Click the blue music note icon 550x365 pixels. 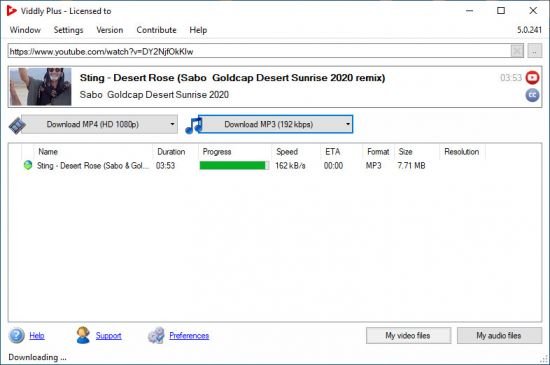[x=193, y=125]
